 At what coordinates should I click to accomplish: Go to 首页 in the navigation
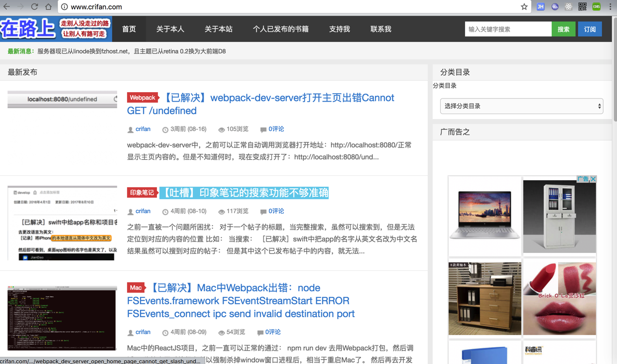129,29
